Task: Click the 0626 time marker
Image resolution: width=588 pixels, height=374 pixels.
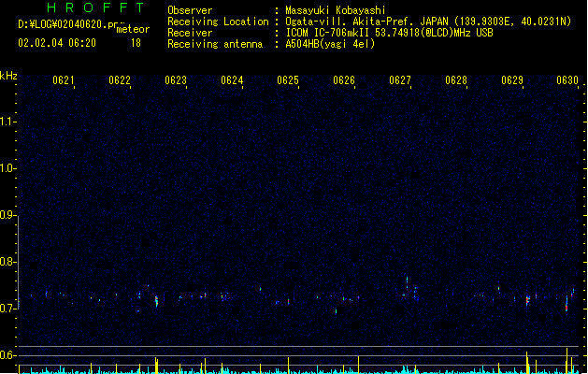Action: pos(344,80)
